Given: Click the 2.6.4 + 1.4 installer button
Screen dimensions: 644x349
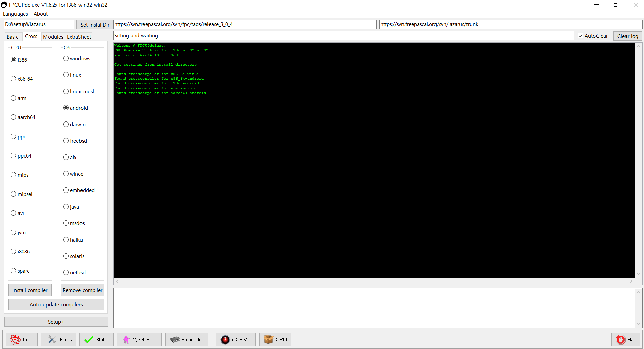Looking at the screenshot, I should point(139,340).
